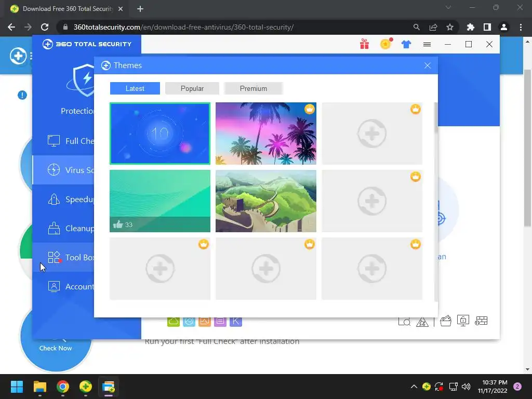Click the share page icon in address bar

click(x=433, y=27)
